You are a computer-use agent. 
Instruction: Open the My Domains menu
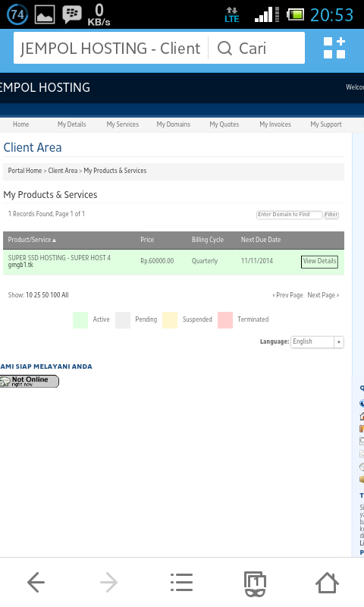pyautogui.click(x=174, y=124)
